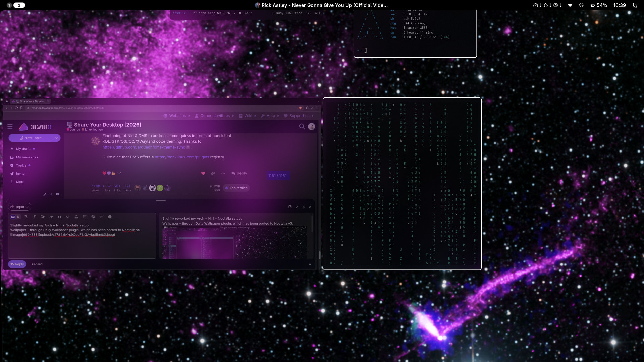The image size is (644, 362).
Task: Show Top replies
Action: pos(236,188)
